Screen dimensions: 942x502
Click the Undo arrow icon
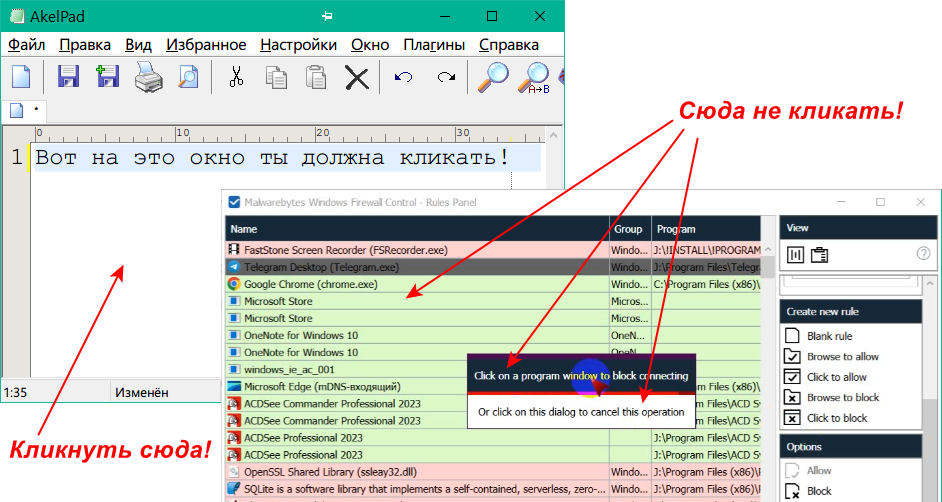tap(403, 77)
